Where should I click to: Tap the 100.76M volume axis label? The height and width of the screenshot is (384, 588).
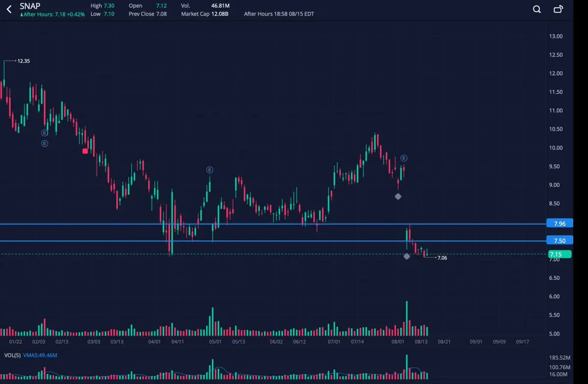[x=561, y=366]
